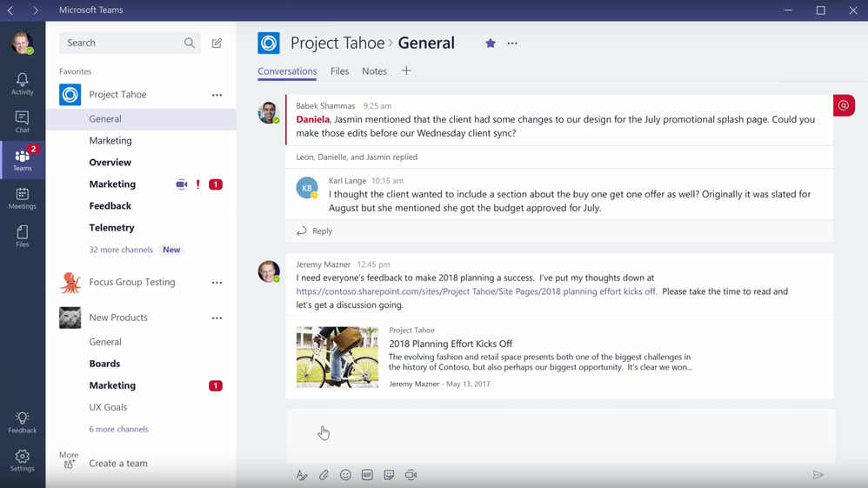Image resolution: width=868 pixels, height=488 pixels.
Task: Go back with the title bar arrow
Action: coord(10,10)
